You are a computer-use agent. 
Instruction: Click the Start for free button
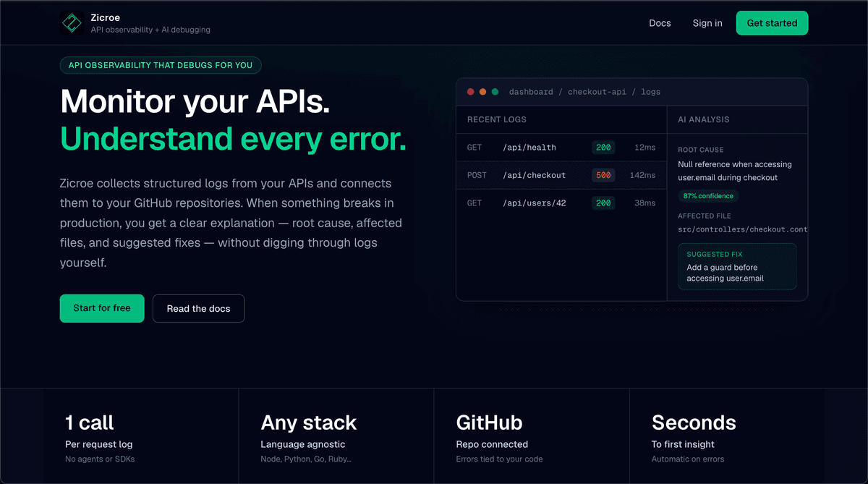(x=102, y=308)
